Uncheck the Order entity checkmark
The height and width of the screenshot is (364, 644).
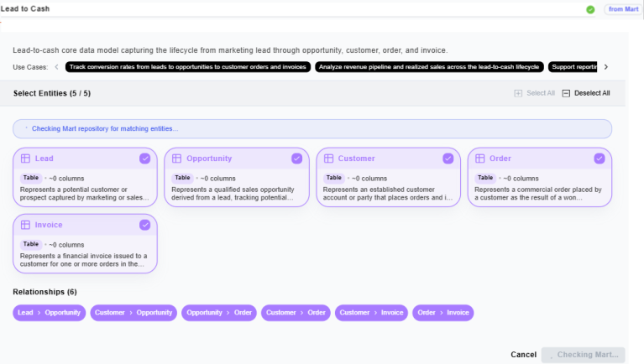(x=599, y=159)
